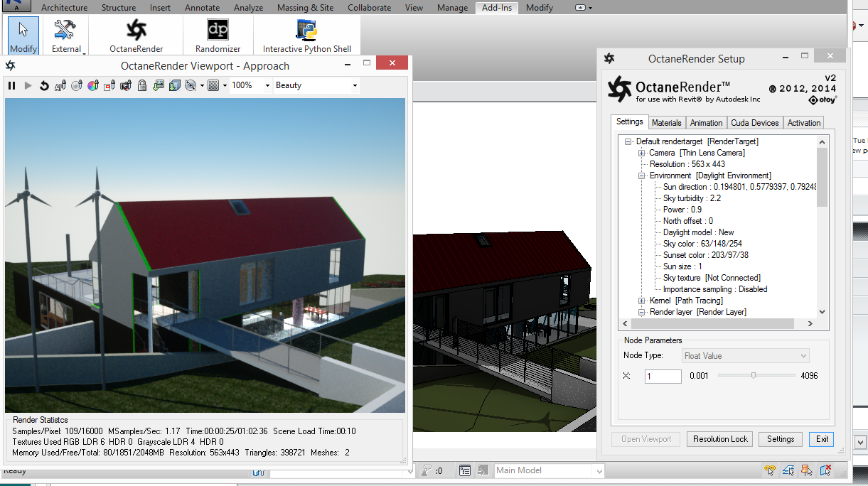Select Sunset color : 203/97/38 row
Viewport: 868px width, 486px height.
706,255
